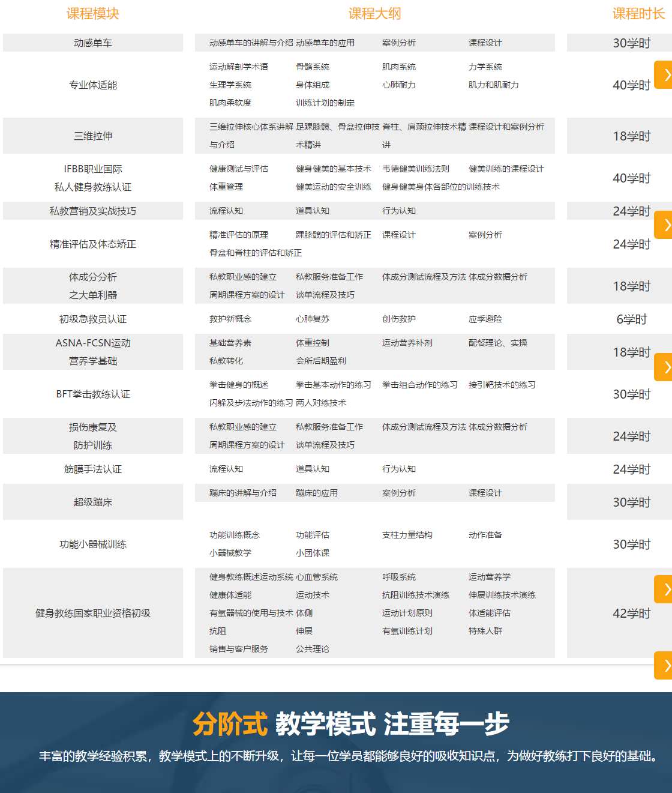
Task: Select IFBB职业国际 私人健身教练认证 module
Action: tap(92, 178)
